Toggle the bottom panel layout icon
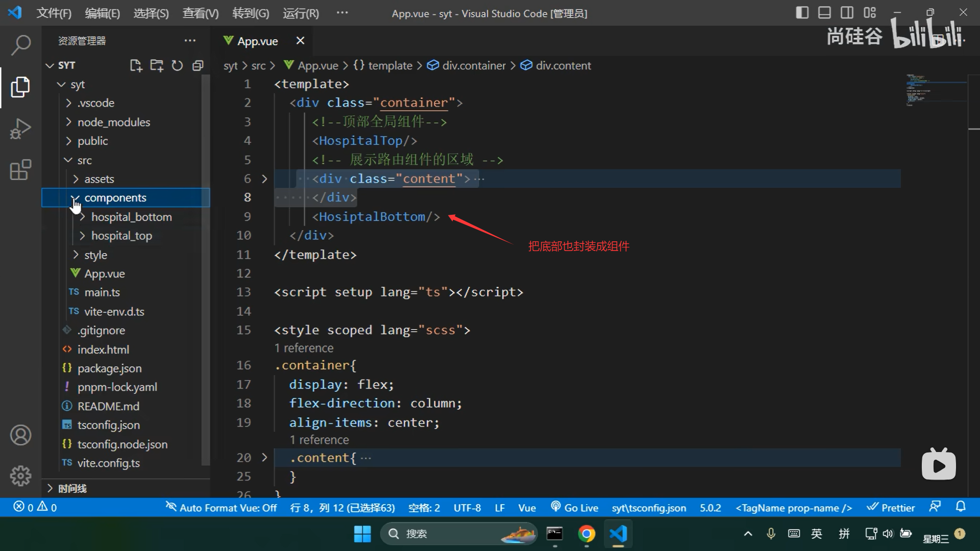980x551 pixels. (824, 13)
